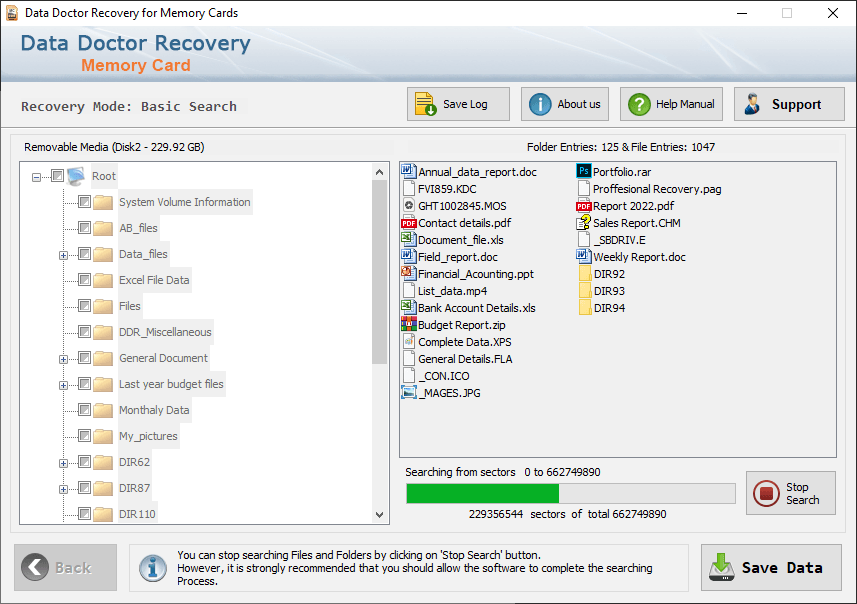857x604 pixels.
Task: Click the app icon in title bar
Action: [12, 13]
